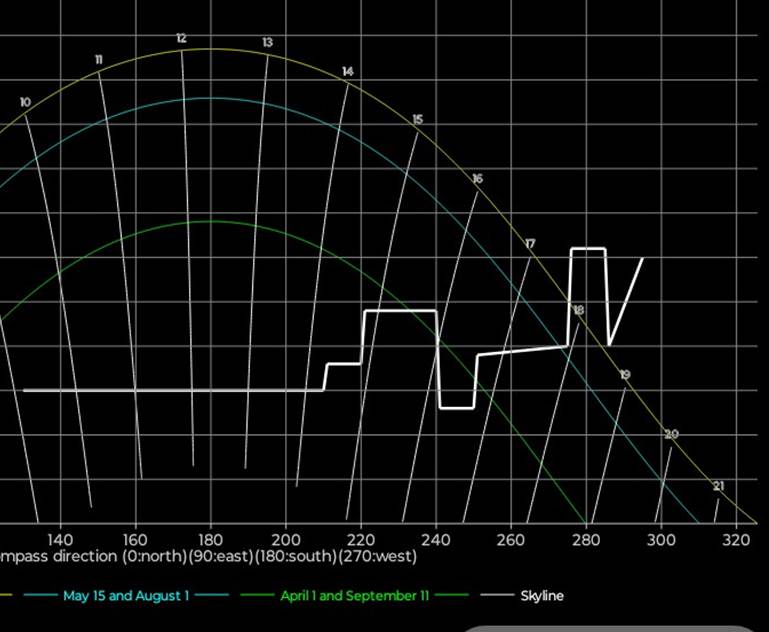Select the hour 11 marker label

99,59
